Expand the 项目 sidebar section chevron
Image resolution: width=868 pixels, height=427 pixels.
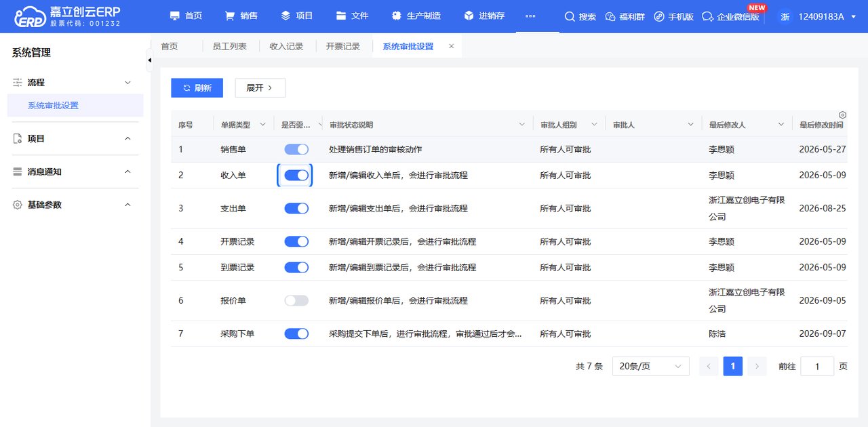click(x=127, y=138)
